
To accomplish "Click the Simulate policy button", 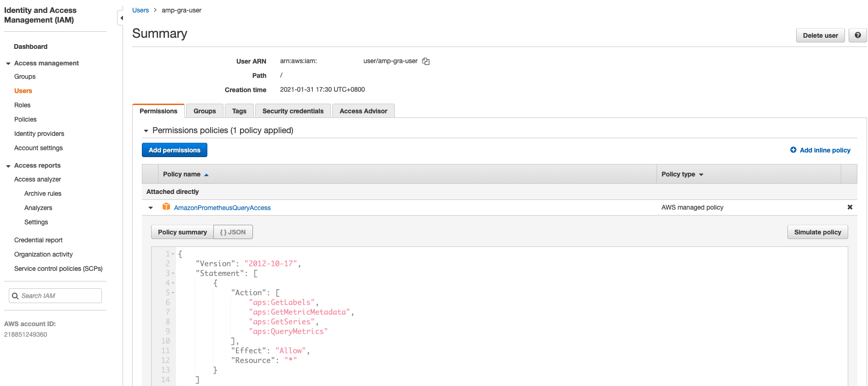I will click(817, 232).
